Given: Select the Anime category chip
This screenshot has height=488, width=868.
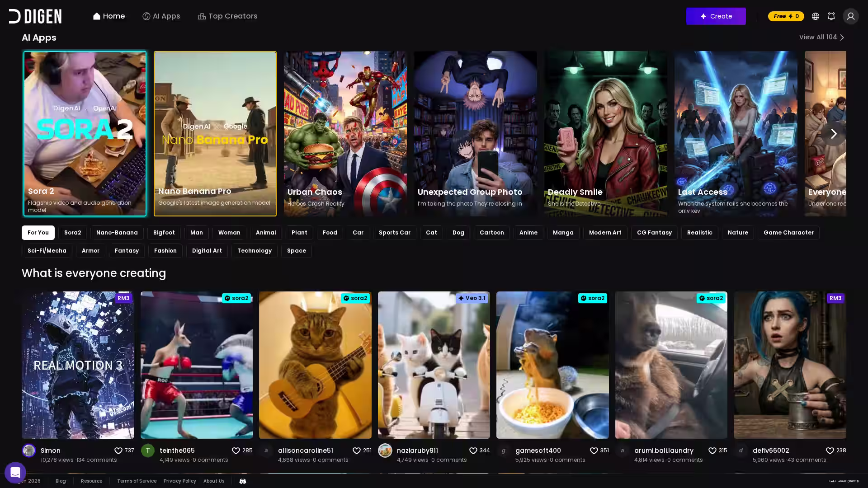Looking at the screenshot, I should (528, 233).
